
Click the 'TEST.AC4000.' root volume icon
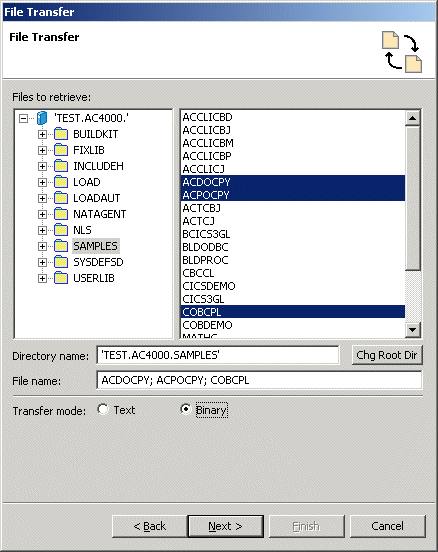pos(42,118)
